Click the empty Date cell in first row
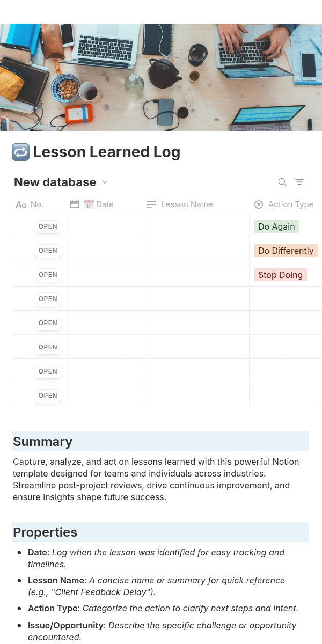 click(104, 226)
